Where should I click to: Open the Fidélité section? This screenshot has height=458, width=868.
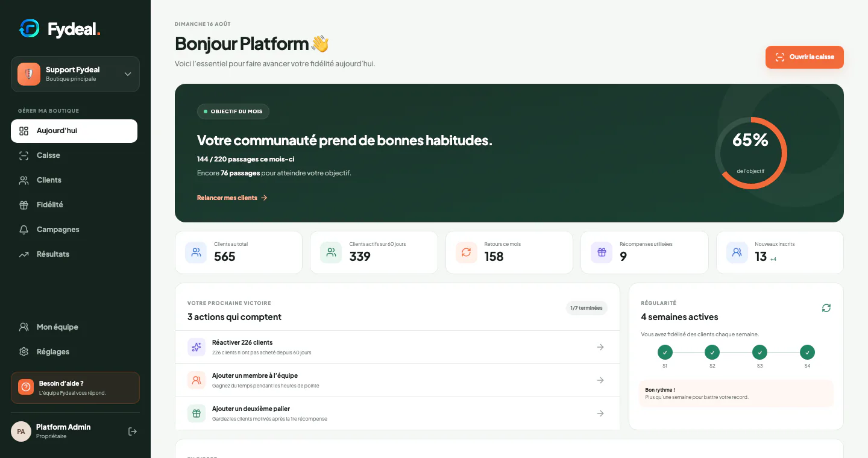[x=74, y=205]
